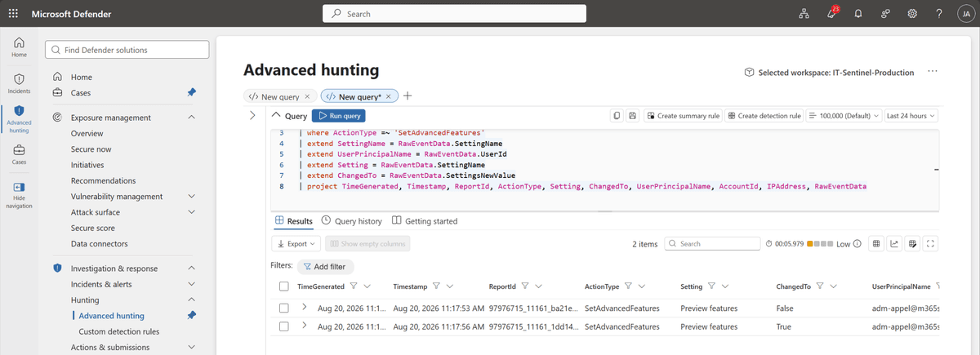The width and height of the screenshot is (980, 355).
Task: Run the query
Action: tap(338, 116)
